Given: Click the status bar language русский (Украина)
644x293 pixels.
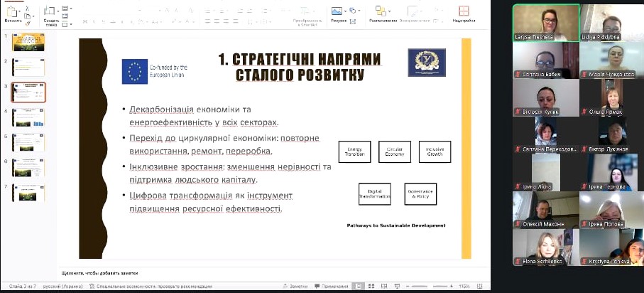Looking at the screenshot, I should point(63,287).
